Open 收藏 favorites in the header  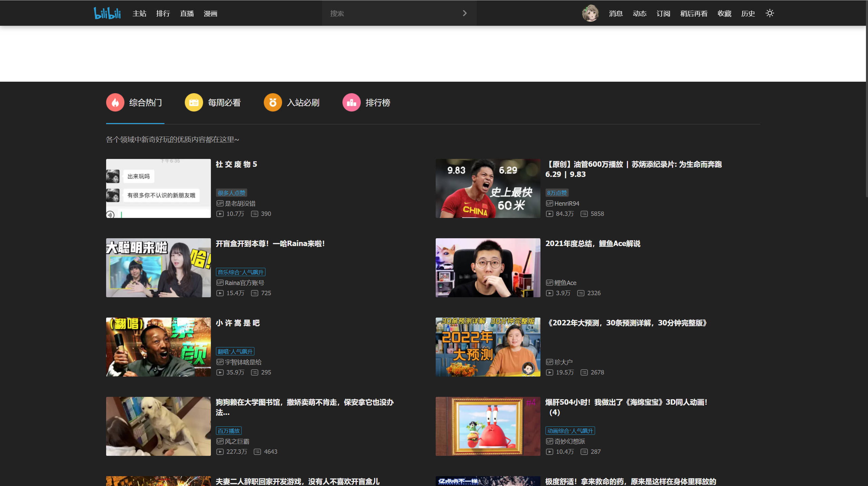[x=724, y=14]
